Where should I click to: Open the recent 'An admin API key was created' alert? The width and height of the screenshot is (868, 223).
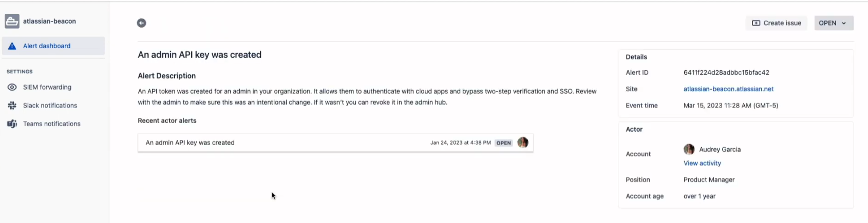tap(190, 143)
